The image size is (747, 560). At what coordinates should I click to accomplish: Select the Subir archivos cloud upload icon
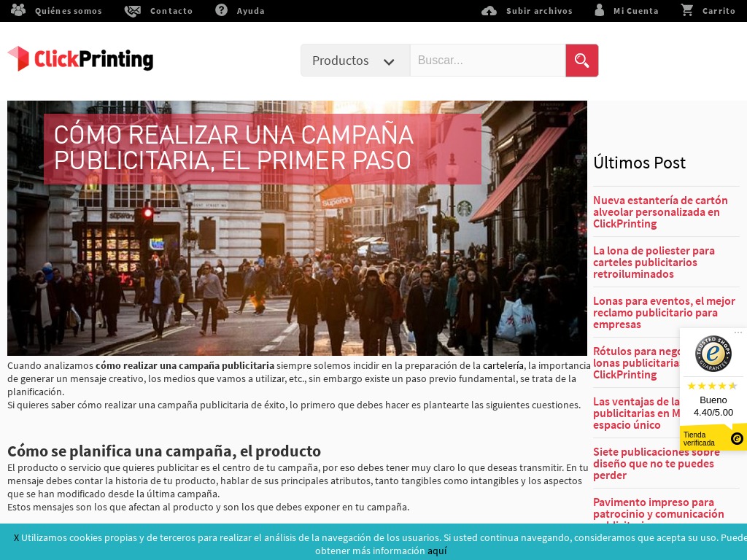pyautogui.click(x=489, y=10)
